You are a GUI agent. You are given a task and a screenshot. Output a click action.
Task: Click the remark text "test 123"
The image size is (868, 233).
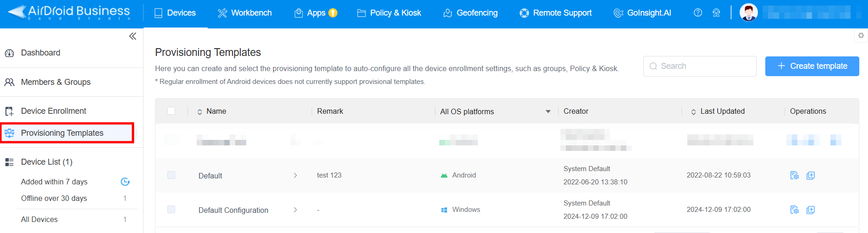pos(329,175)
